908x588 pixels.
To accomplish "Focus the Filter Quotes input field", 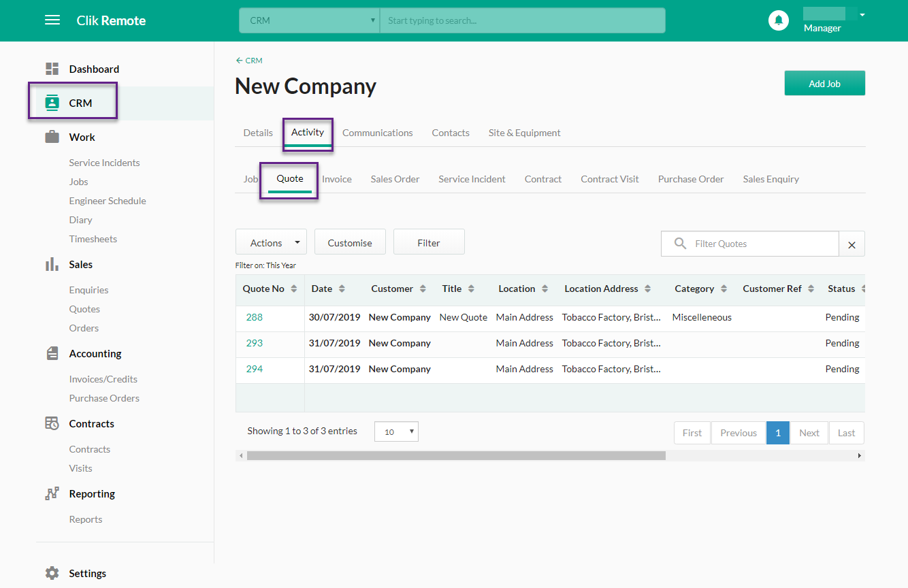I will 750,244.
